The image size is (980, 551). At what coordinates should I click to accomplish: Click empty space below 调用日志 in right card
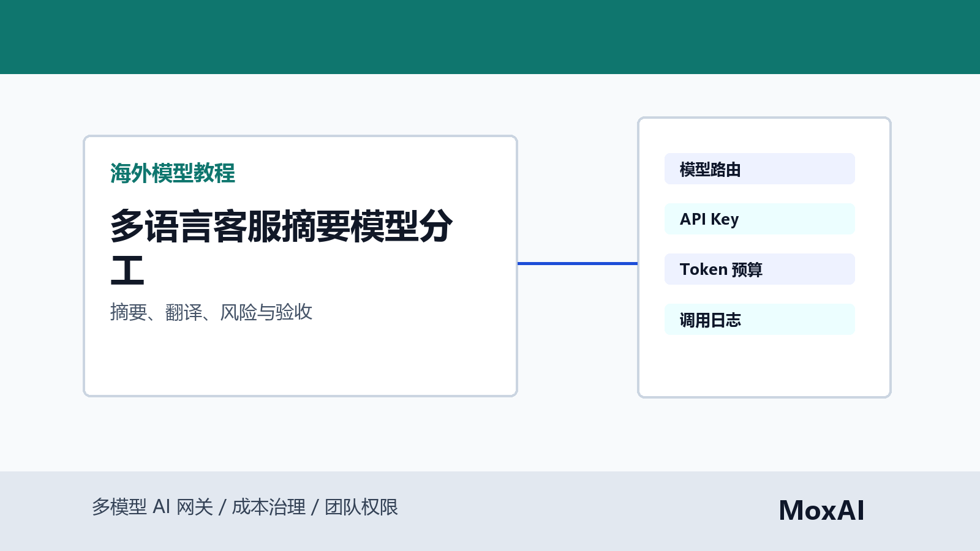[x=764, y=366]
